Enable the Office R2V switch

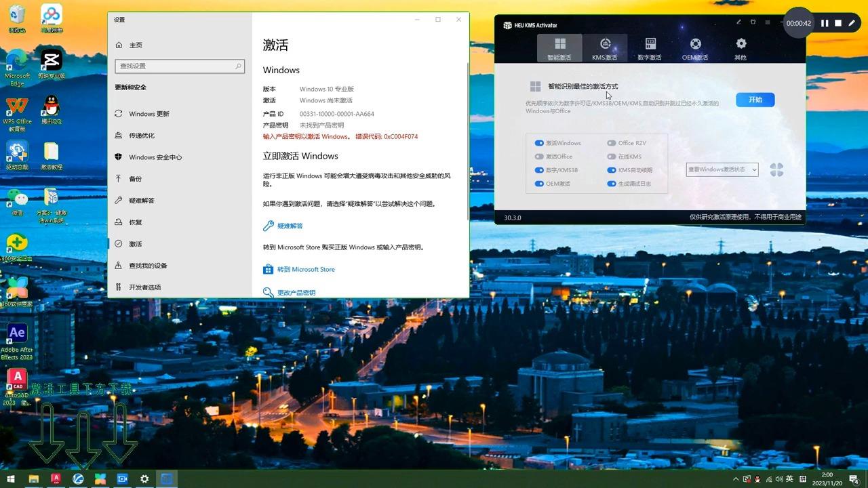coord(612,143)
